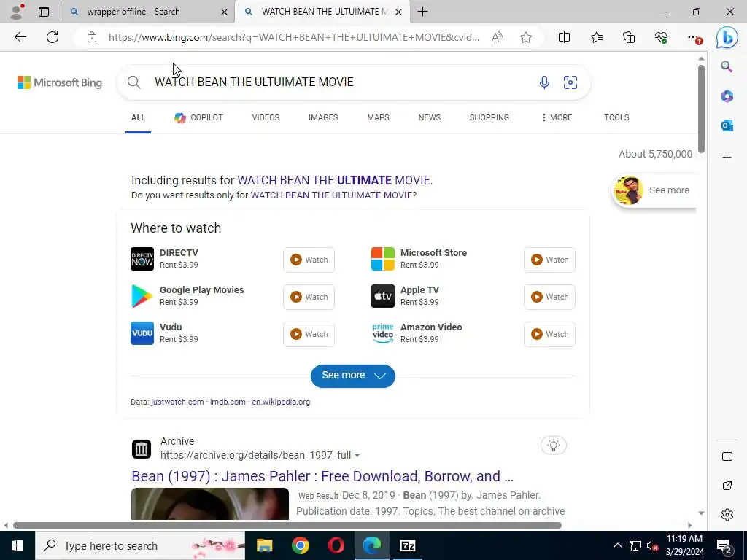Reload the page with the refresh icon

(53, 37)
